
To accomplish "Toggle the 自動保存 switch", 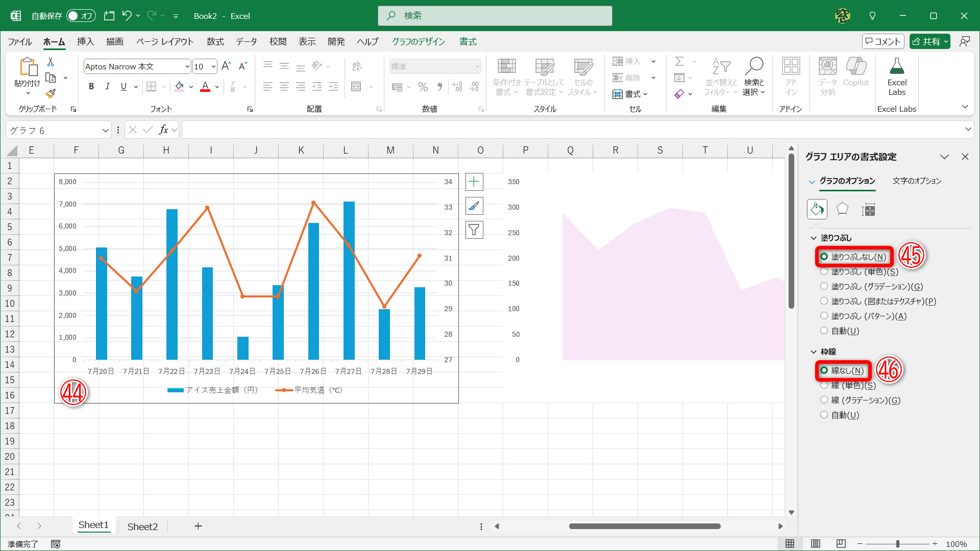I will pos(81,16).
